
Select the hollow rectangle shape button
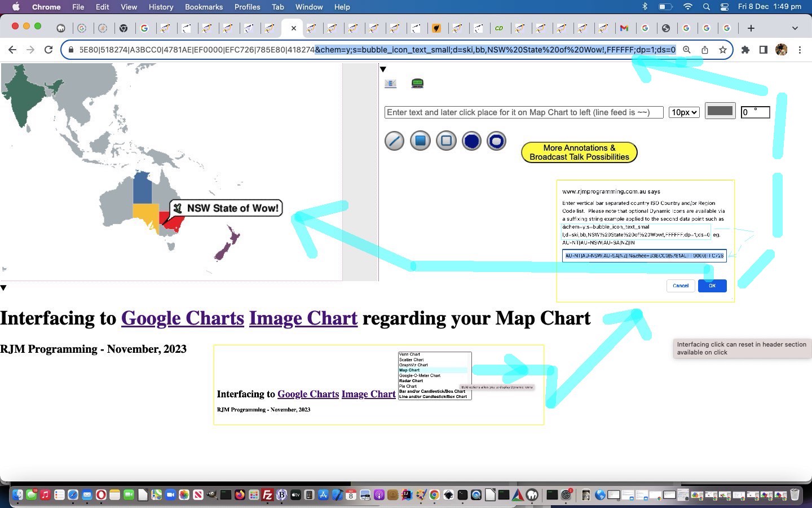446,141
